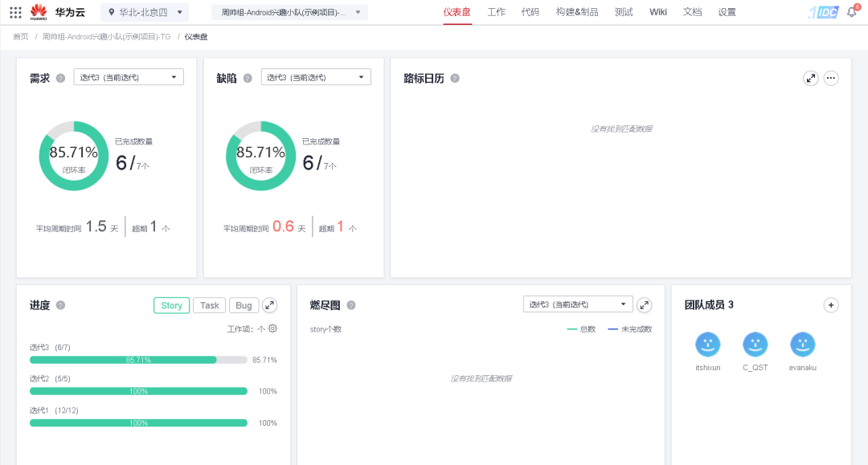Click evanaku member avatar

(803, 345)
